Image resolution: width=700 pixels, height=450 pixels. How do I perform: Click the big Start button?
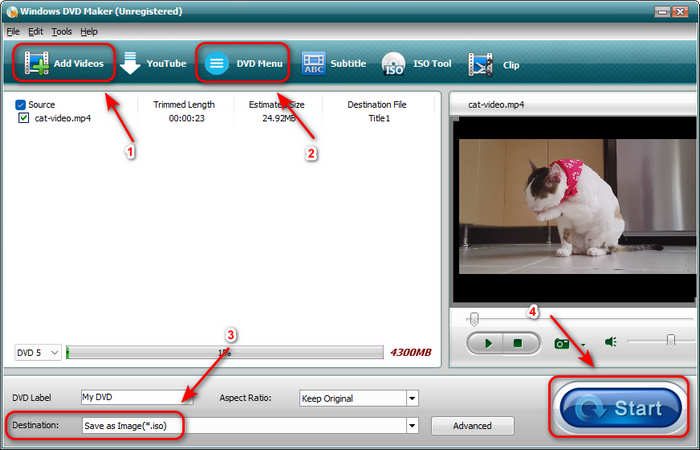620,408
